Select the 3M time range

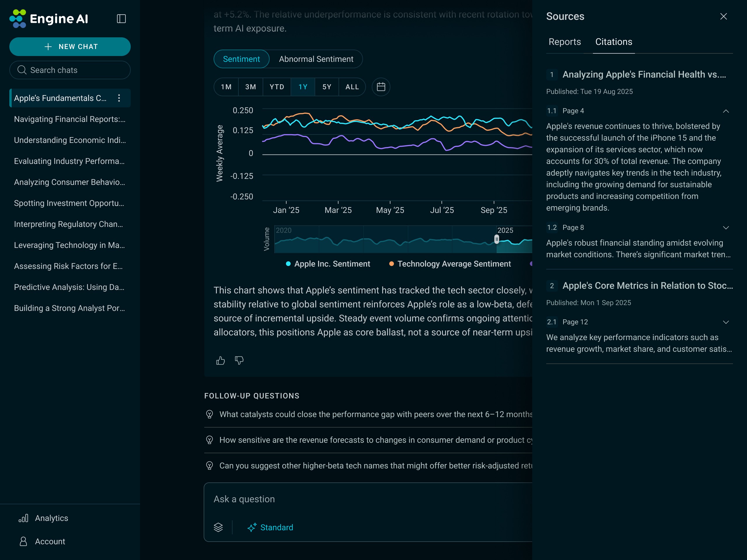pos(250,87)
